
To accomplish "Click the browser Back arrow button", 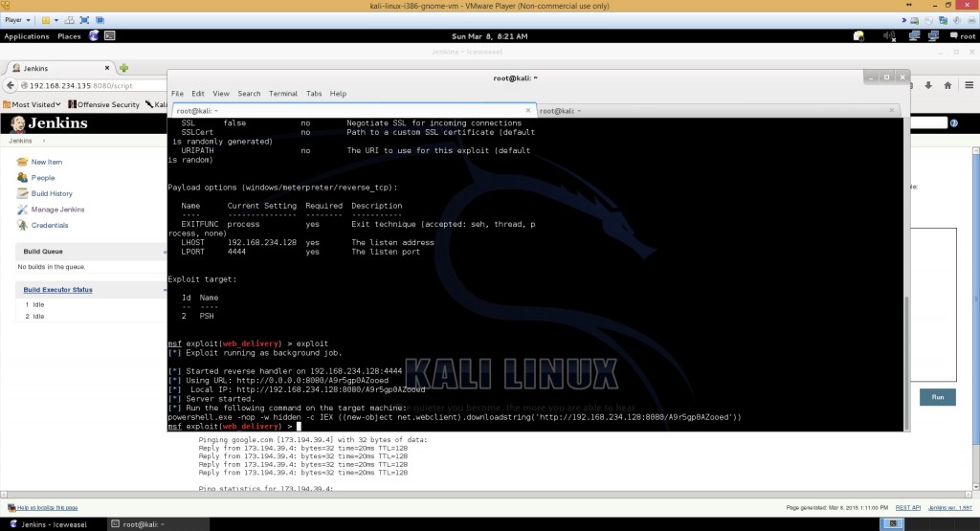I will pyautogui.click(x=10, y=85).
